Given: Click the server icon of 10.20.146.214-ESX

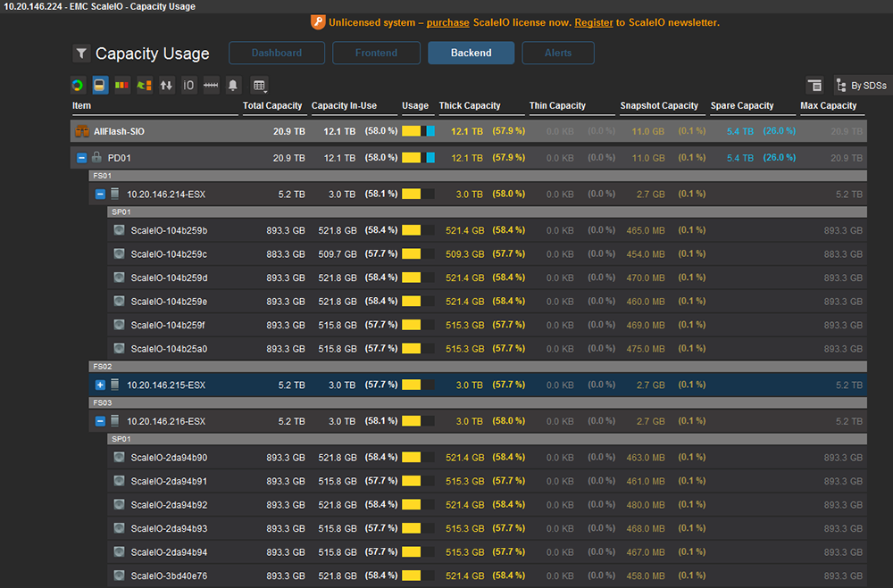Looking at the screenshot, I should coord(115,195).
